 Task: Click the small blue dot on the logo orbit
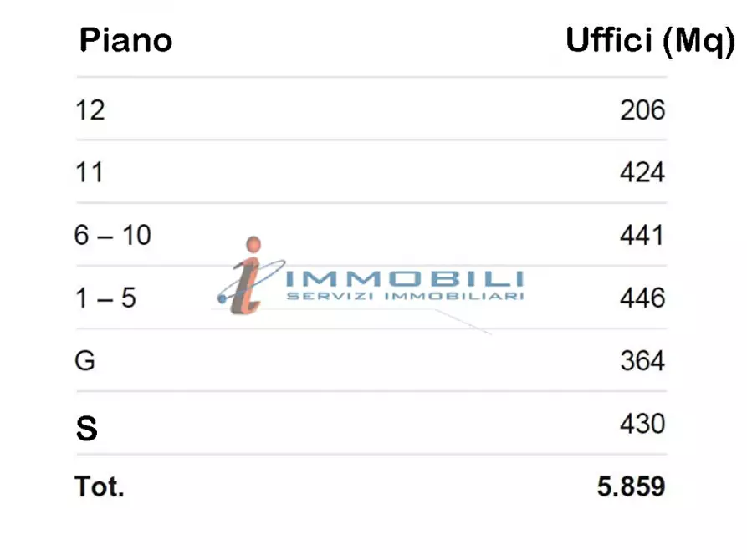(x=223, y=296)
